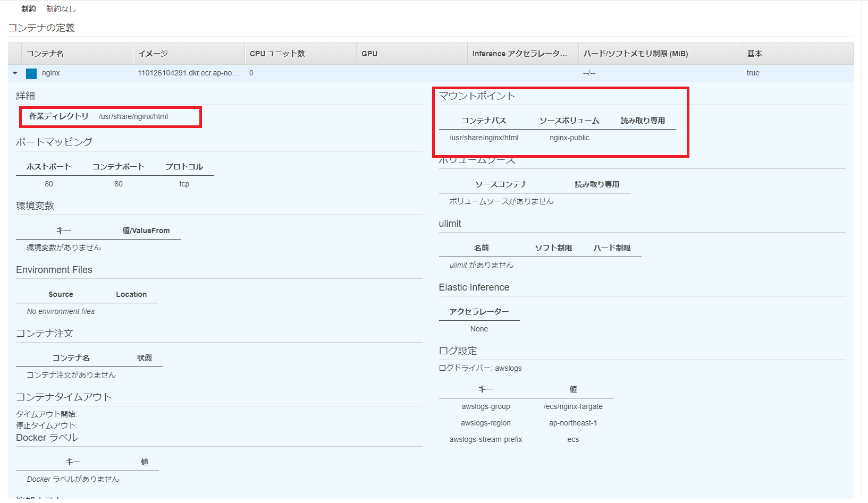Image resolution: width=868 pixels, height=503 pixels.
Task: Select the None value under アクセラレーター
Action: point(479,329)
